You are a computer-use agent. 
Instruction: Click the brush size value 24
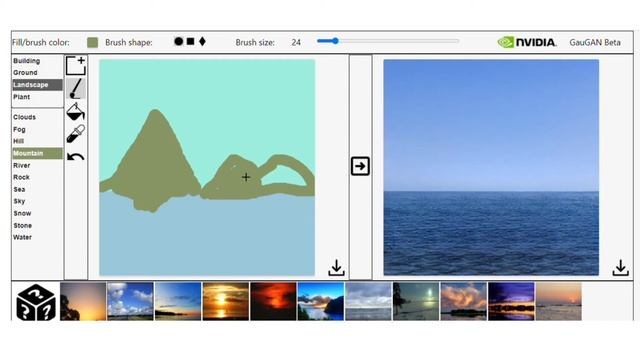[296, 42]
